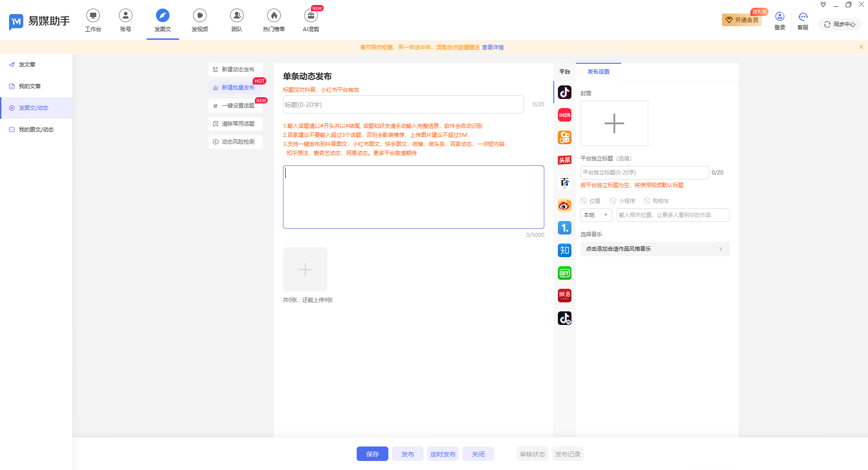
Task: Select the Zhihu platform icon
Action: [x=564, y=250]
